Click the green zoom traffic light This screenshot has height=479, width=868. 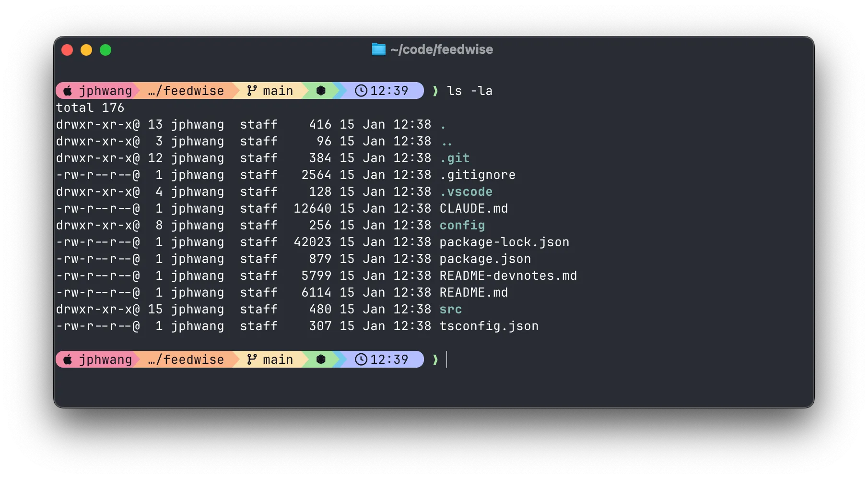106,49
